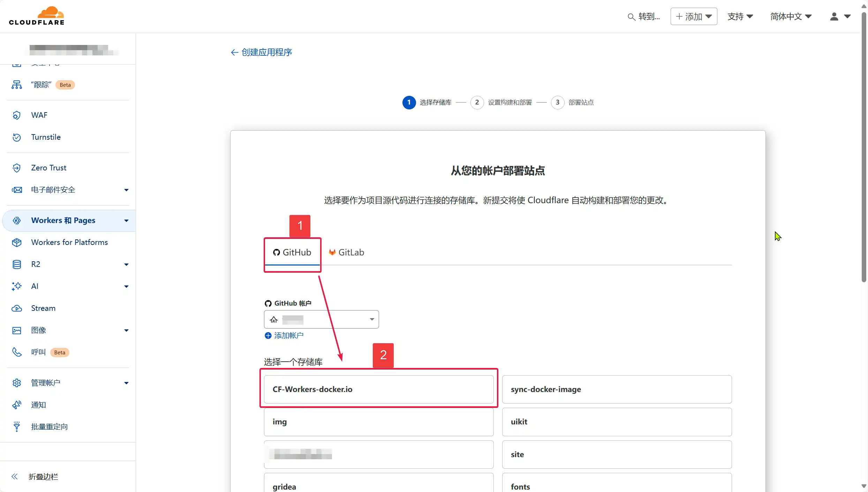Screen dimensions: 868x492
Task: Collapse the sidebar with the double-chevron icon
Action: 15,477
